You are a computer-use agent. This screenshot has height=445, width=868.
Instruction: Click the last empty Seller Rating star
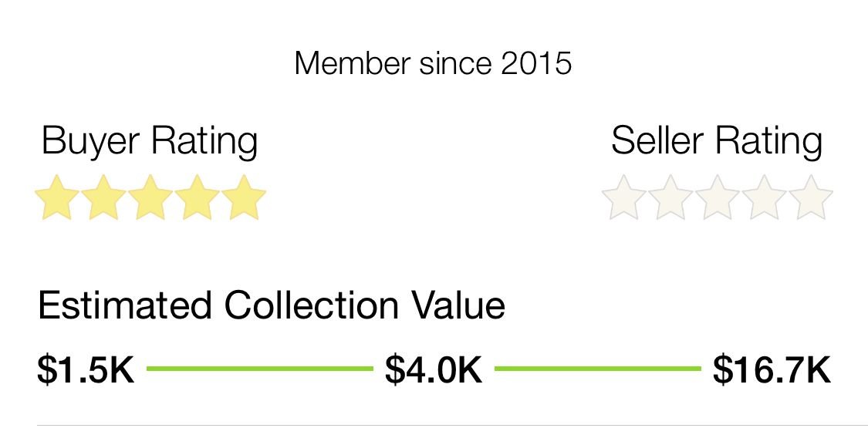pyautogui.click(x=810, y=199)
